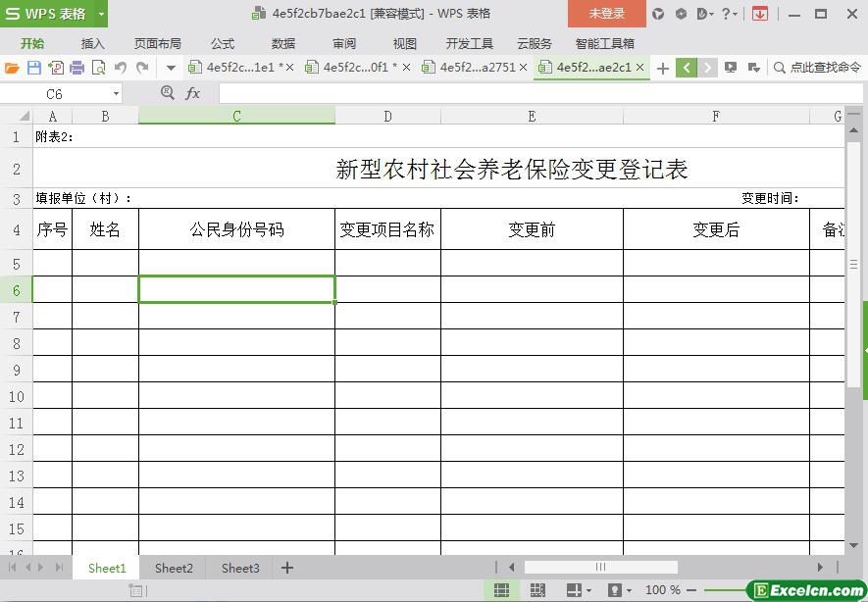Click inside the formula bar input

[x=530, y=93]
